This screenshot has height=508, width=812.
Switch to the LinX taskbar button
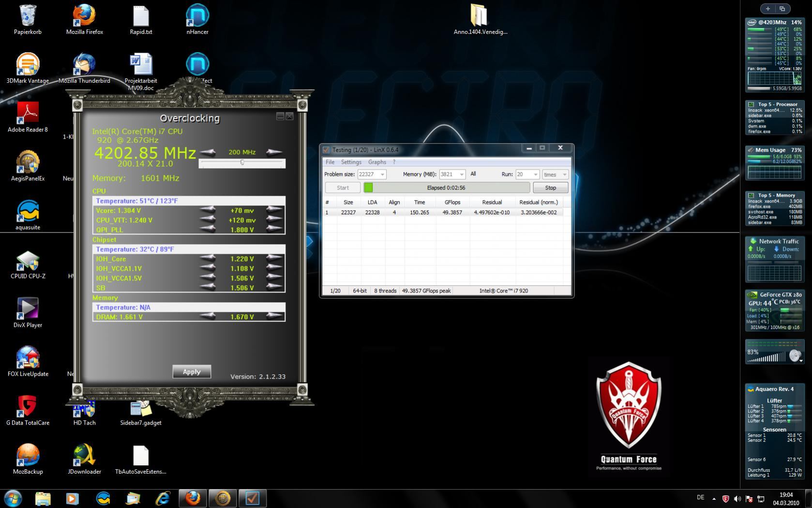tap(252, 498)
